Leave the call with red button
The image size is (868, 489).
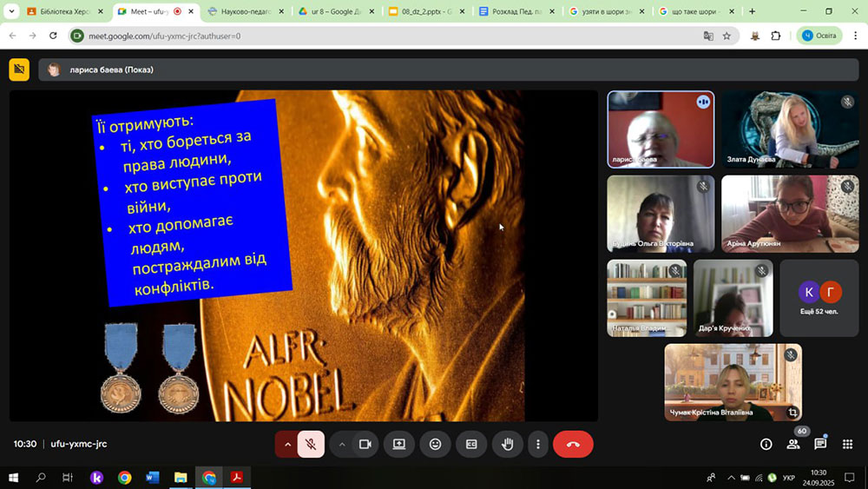(x=573, y=444)
